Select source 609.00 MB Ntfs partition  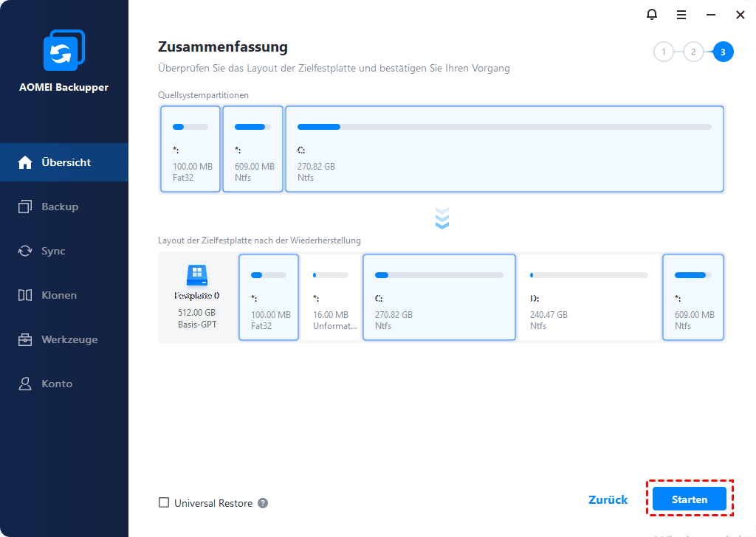(252, 149)
